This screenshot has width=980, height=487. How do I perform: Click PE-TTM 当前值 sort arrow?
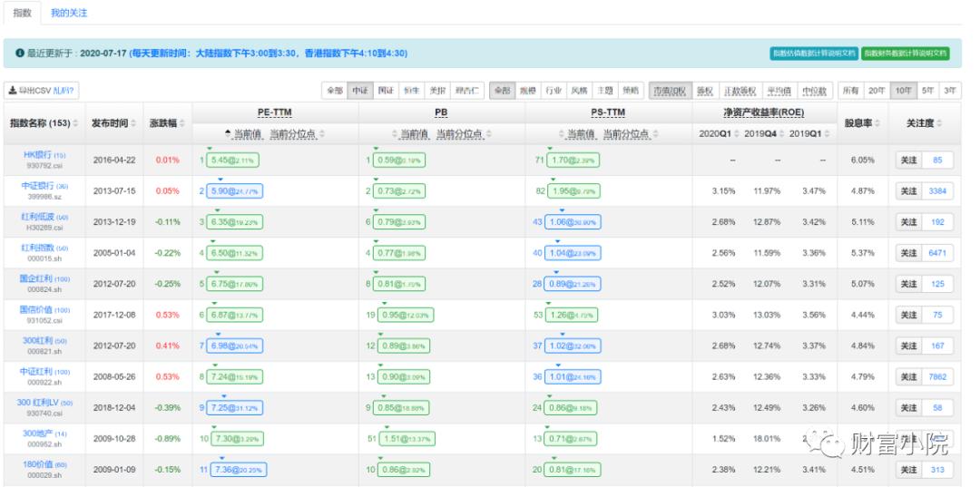pos(228,135)
